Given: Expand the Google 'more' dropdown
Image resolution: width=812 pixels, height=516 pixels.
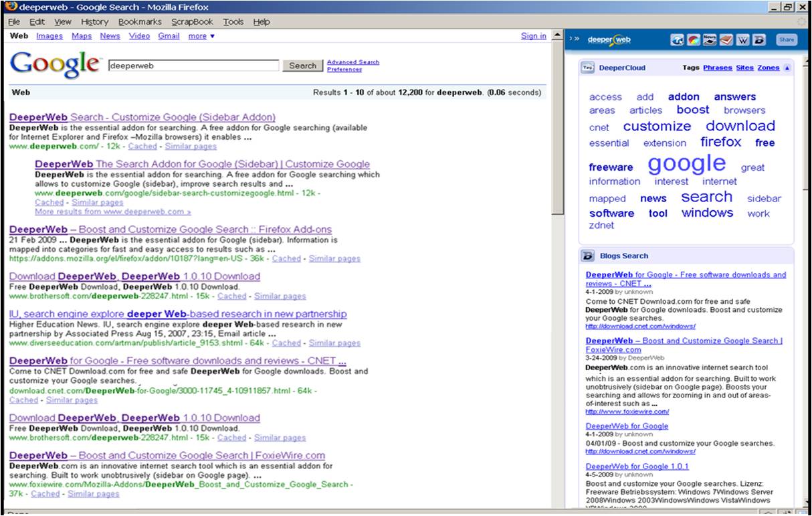Looking at the screenshot, I should [201, 36].
